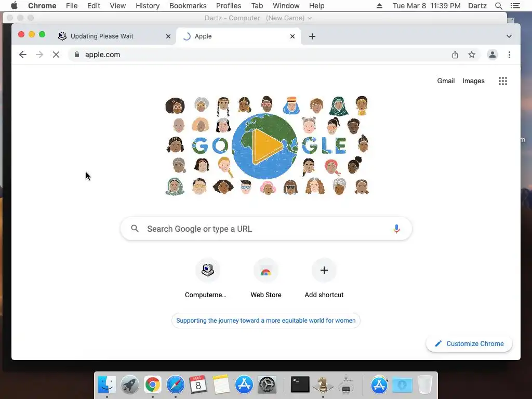This screenshot has width=532, height=399.
Task: Open Finder from the Dock
Action: tap(107, 385)
